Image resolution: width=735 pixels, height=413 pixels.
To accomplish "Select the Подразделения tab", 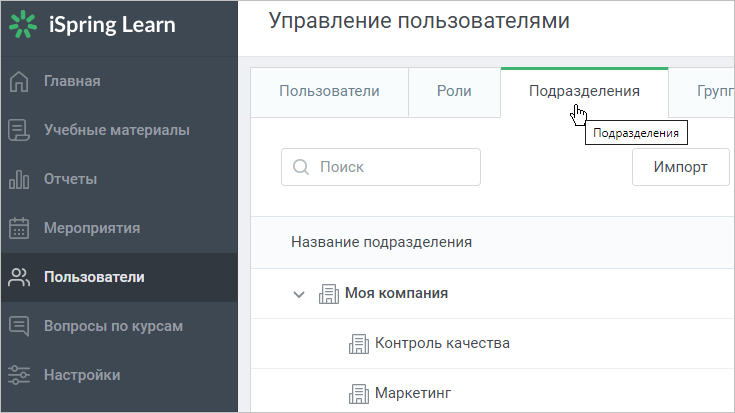I will [584, 92].
